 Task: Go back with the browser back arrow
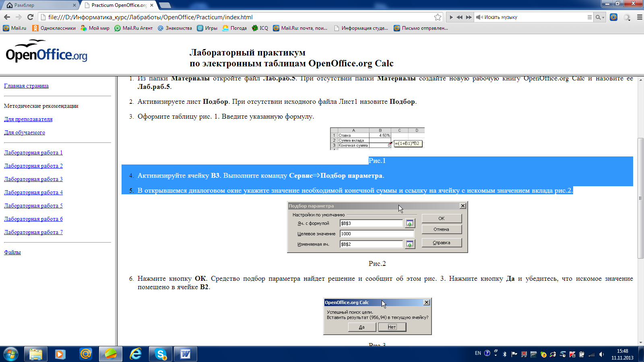click(7, 17)
